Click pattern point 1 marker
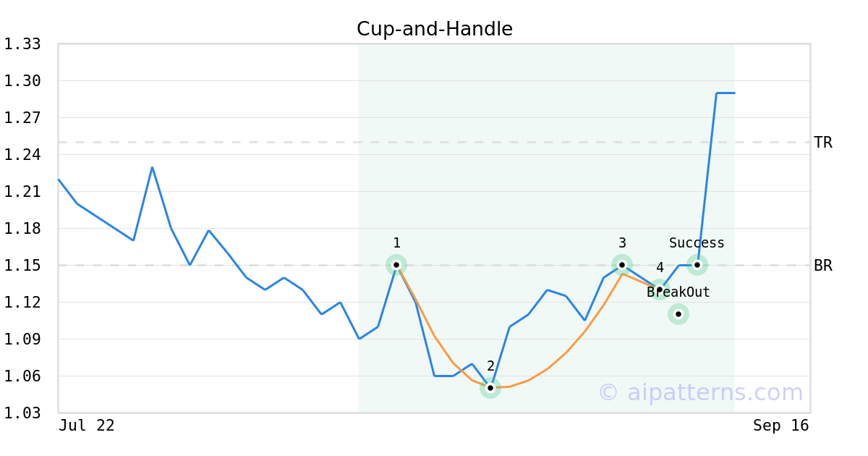Image resolution: width=868 pixels, height=456 pixels. click(396, 265)
